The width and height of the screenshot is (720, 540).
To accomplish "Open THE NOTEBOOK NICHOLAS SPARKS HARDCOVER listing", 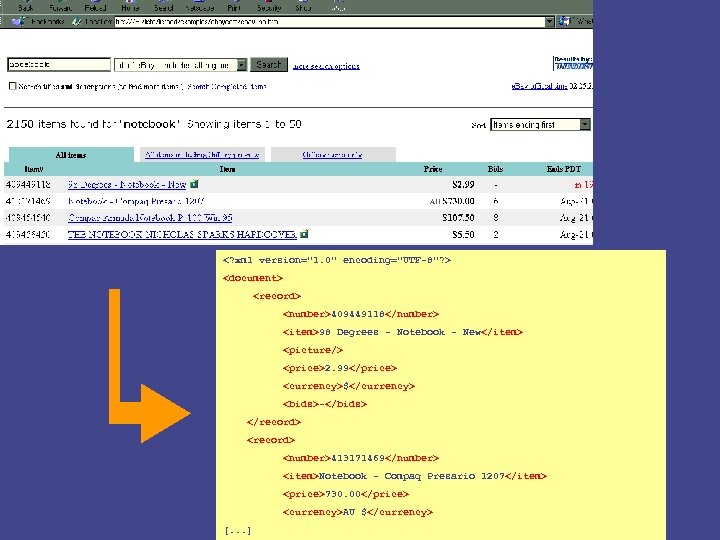I will point(182,235).
